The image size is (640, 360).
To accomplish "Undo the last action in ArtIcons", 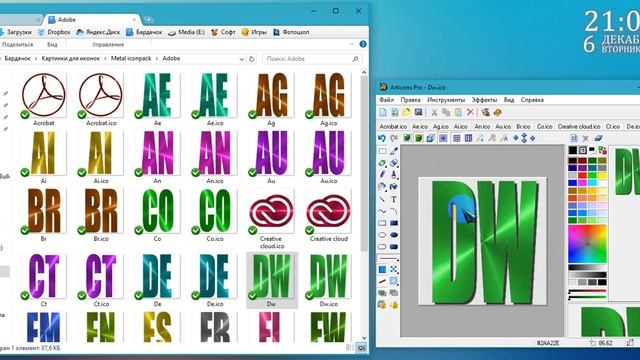I will 382,138.
